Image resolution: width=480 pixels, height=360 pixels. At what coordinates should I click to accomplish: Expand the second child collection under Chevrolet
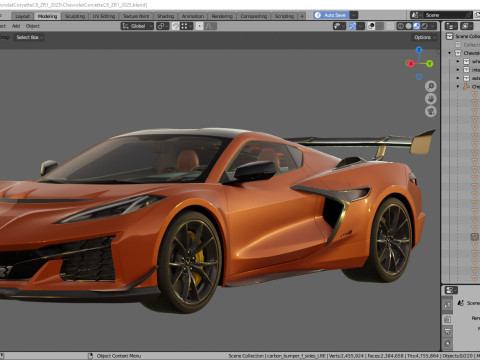(x=458, y=70)
